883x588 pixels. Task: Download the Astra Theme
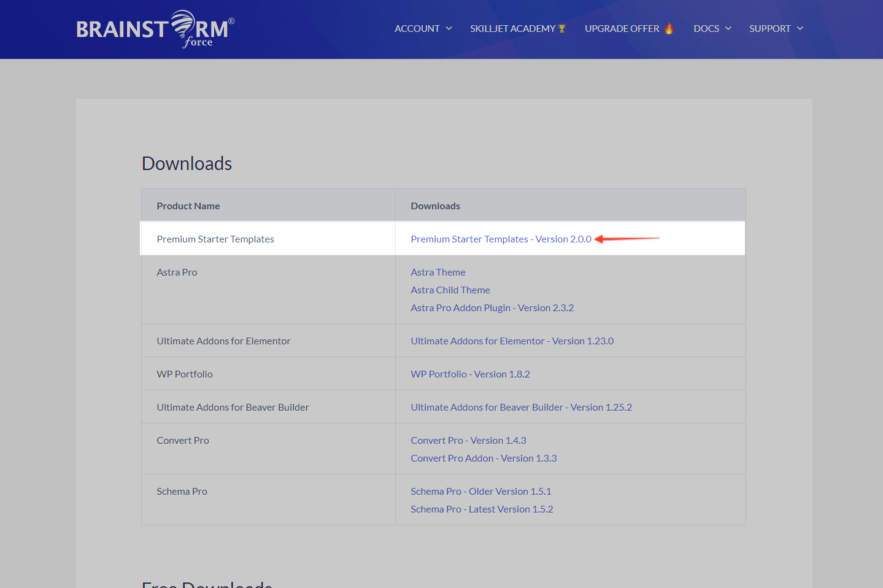coord(438,272)
